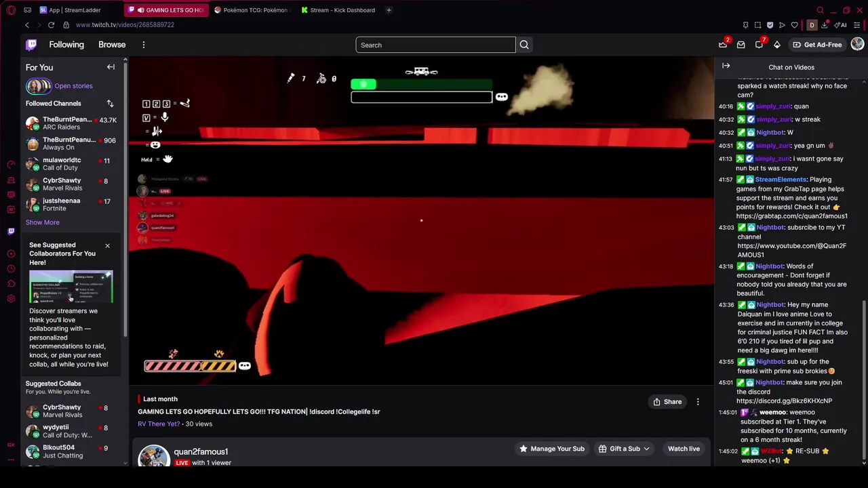
Task: Open mulaworldtc Call of Duty channel
Action: (71, 164)
